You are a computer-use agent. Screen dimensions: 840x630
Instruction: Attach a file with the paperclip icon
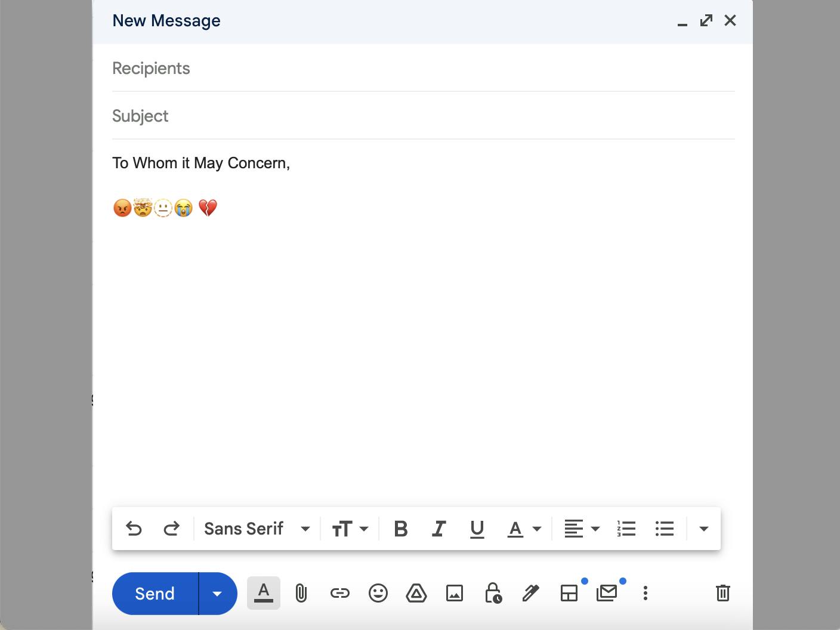click(301, 593)
